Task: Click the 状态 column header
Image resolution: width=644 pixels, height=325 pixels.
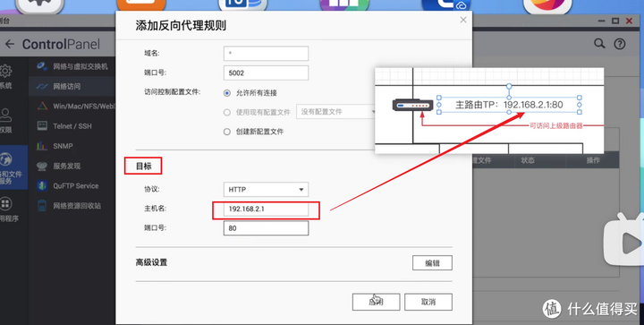Action: point(528,160)
